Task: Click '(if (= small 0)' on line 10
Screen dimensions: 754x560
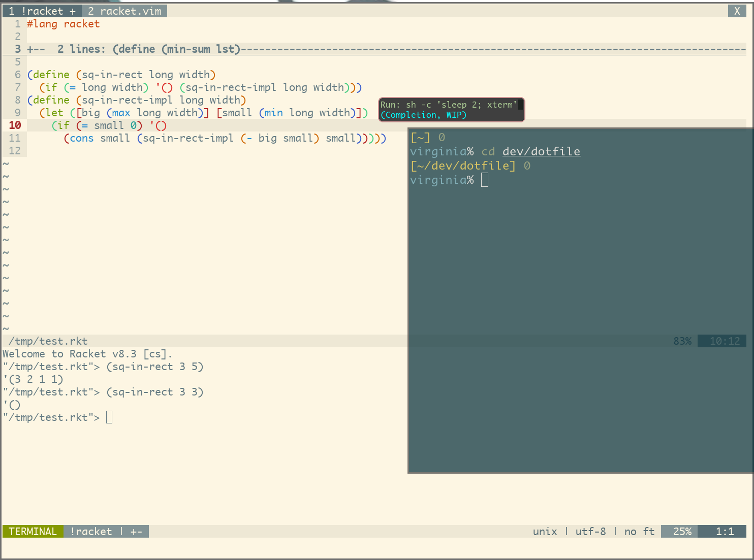Action: [x=97, y=125]
